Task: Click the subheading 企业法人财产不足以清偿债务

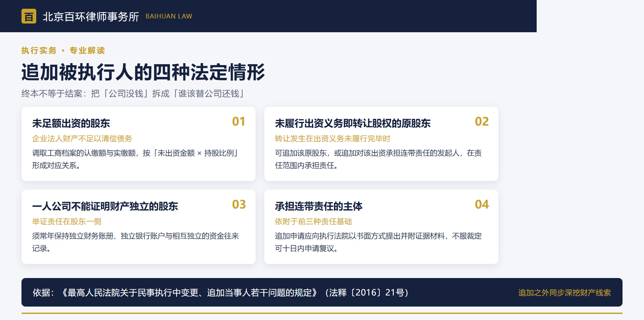Action: (82, 138)
